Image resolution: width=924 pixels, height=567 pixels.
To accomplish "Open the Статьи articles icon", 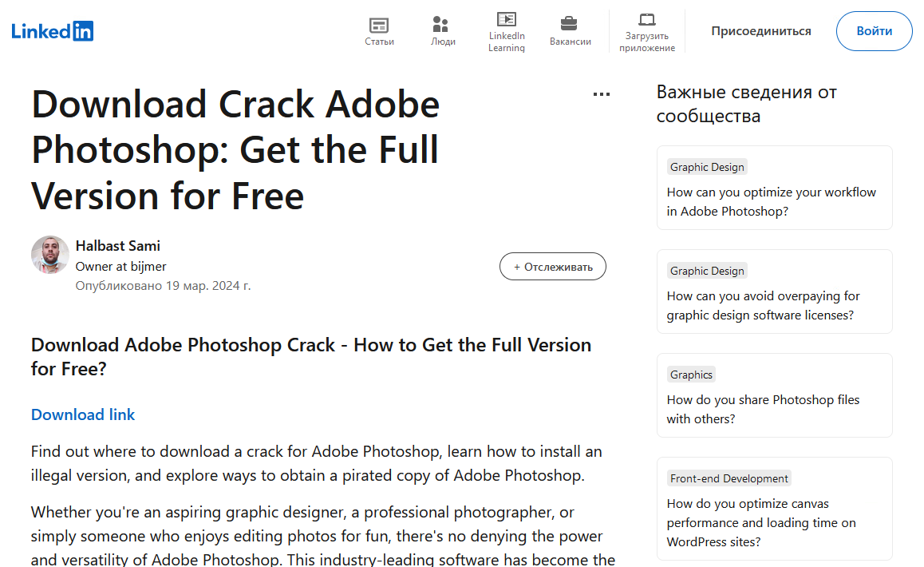I will (x=379, y=25).
